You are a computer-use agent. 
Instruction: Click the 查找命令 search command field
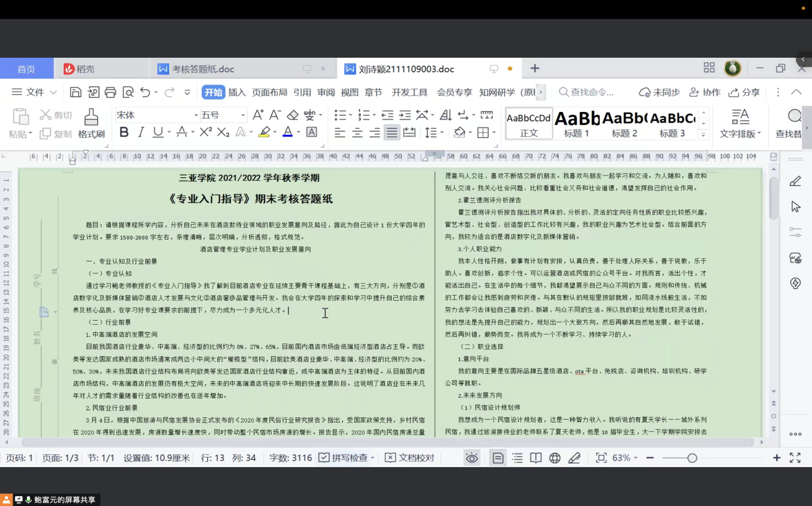591,92
